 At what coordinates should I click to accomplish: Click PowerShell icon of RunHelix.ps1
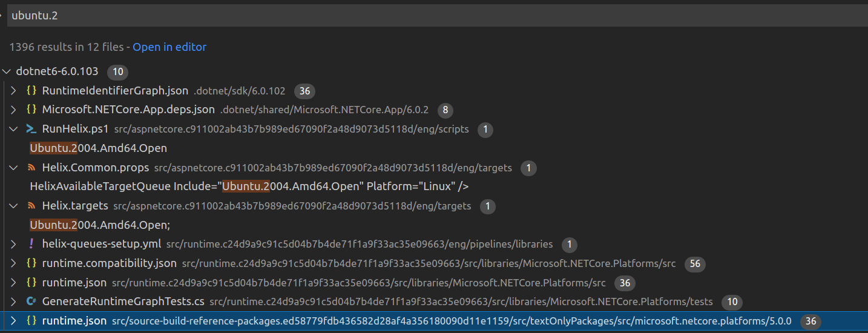coord(31,129)
